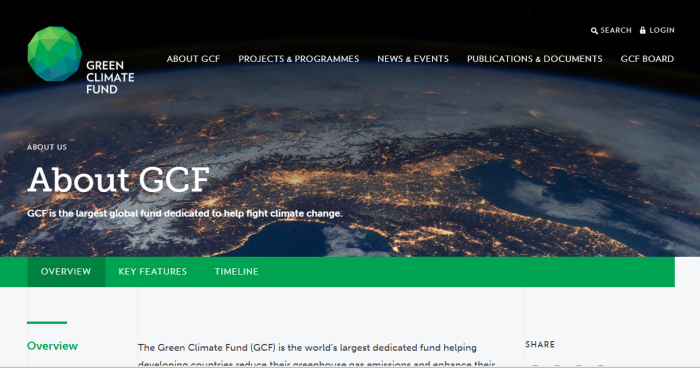Click the green Overview sidebar heading

click(x=52, y=346)
